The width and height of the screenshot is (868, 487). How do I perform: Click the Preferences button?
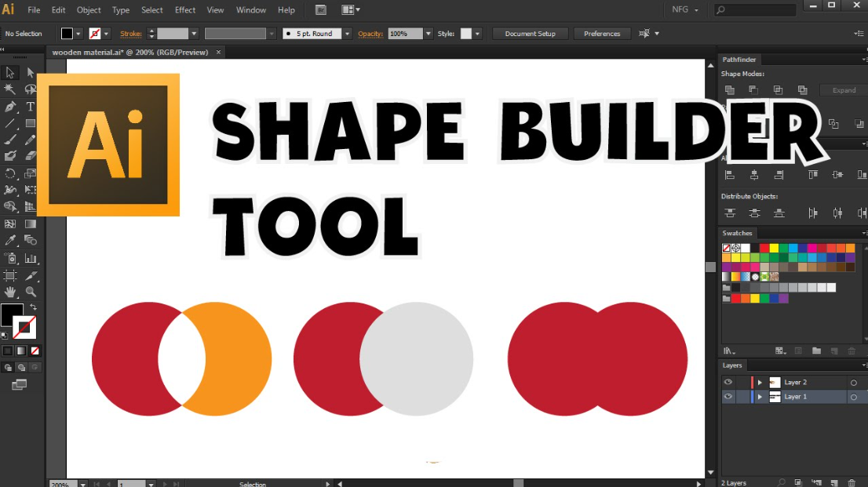coord(602,34)
